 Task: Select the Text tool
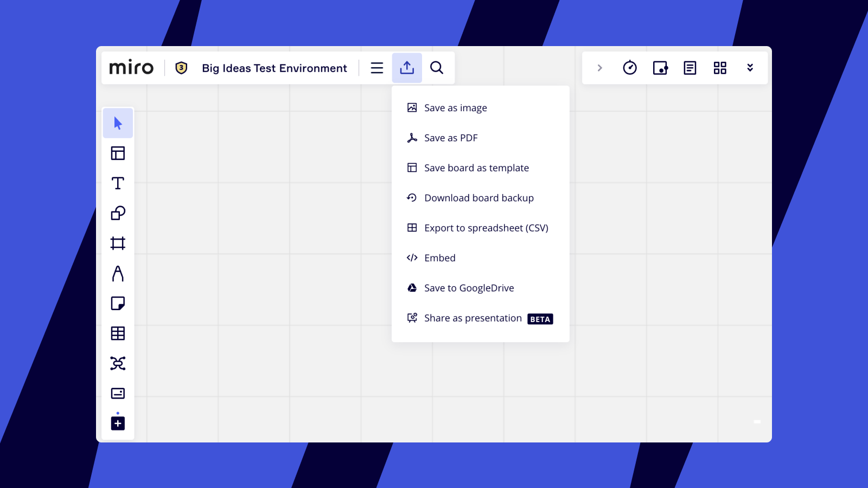[118, 183]
